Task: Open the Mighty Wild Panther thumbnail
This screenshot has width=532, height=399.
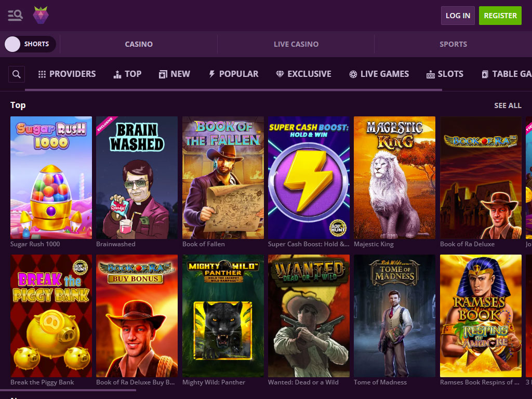Action: (223, 316)
